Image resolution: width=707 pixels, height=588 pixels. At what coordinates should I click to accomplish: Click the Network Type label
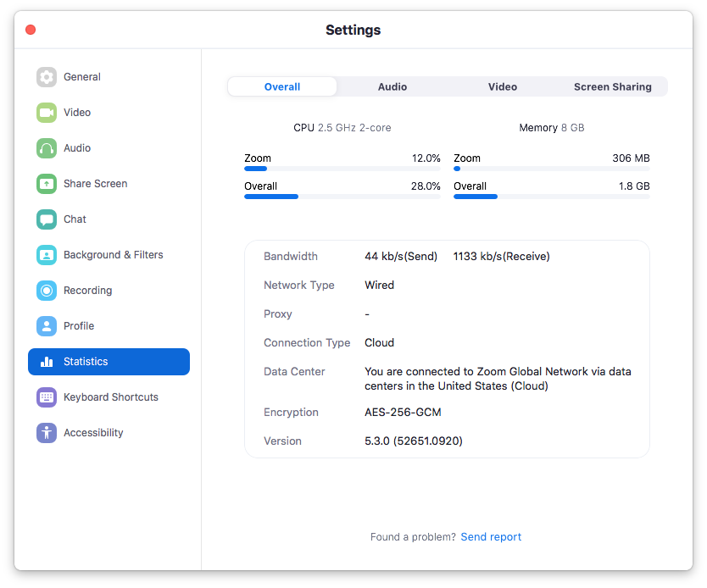pyautogui.click(x=299, y=286)
